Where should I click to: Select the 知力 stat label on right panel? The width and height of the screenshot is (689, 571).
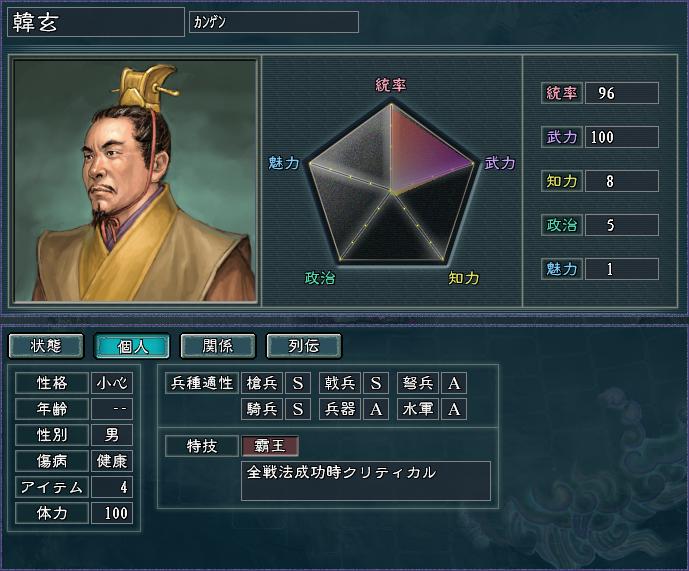(x=562, y=181)
